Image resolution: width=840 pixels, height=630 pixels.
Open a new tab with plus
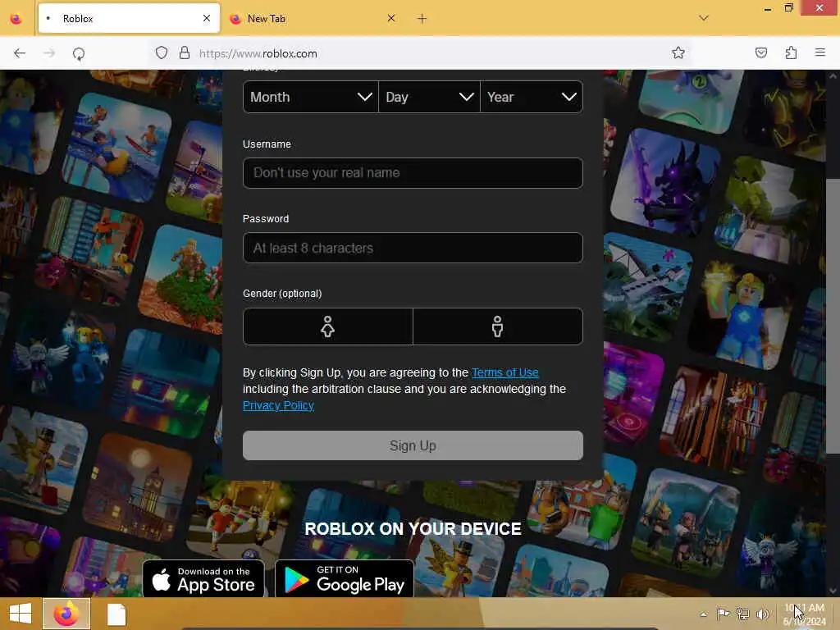422,19
